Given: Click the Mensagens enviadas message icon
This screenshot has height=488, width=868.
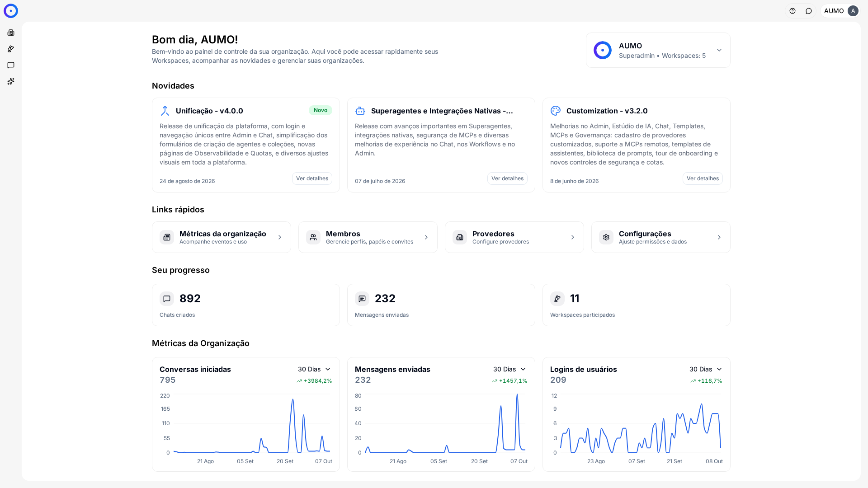Looking at the screenshot, I should click(x=362, y=299).
